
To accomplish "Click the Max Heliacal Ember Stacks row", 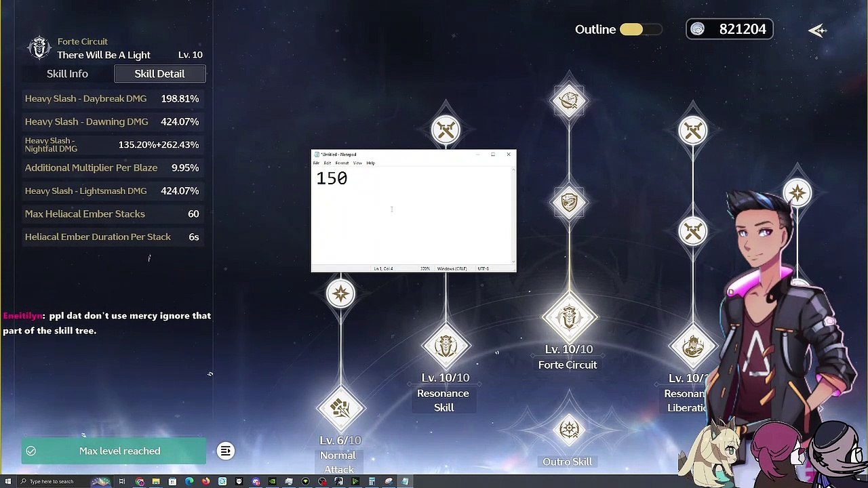I will pyautogui.click(x=112, y=213).
